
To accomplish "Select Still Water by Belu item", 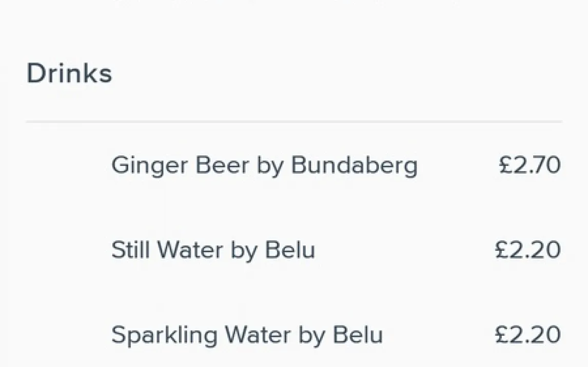I will 213,250.
